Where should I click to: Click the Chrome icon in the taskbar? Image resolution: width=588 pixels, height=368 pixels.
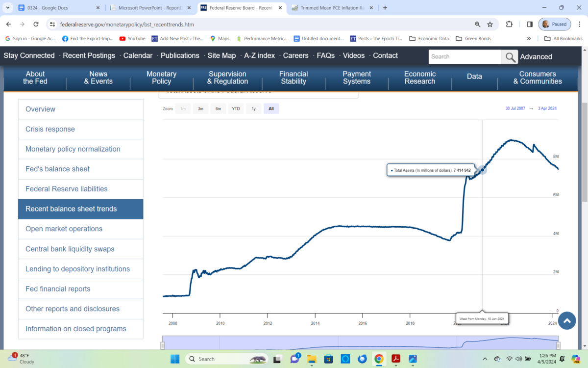point(379,359)
